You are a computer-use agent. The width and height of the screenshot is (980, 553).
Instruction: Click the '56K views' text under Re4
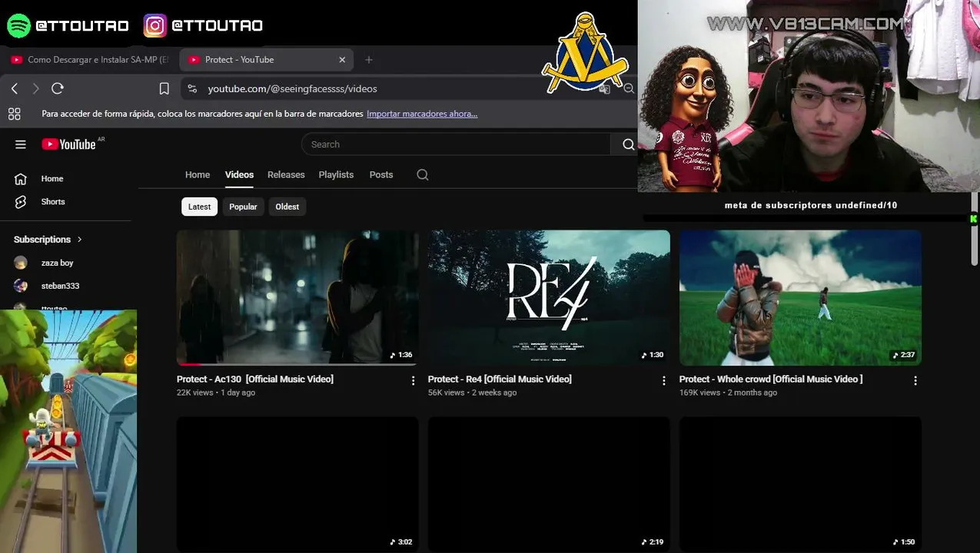point(447,392)
